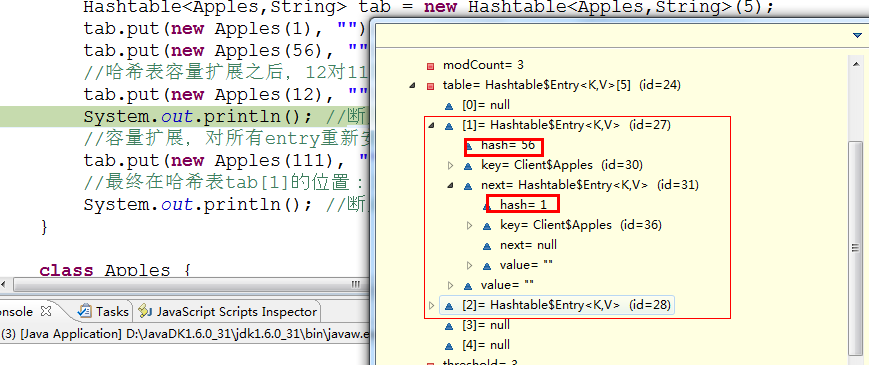
Task: Click the triangle icon beside [0]= null
Action: click(x=449, y=106)
